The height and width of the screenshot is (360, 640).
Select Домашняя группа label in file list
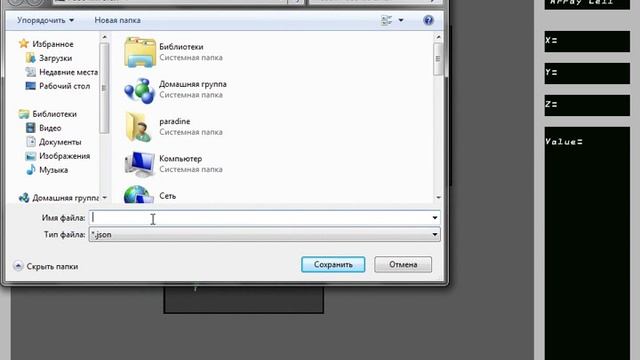coord(193,84)
